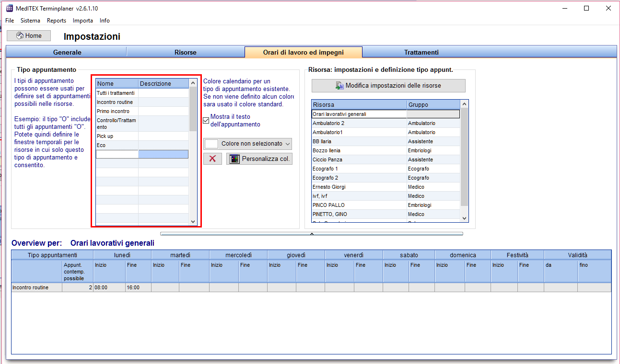
Task: Click the martedì column header
Action: coord(180,255)
